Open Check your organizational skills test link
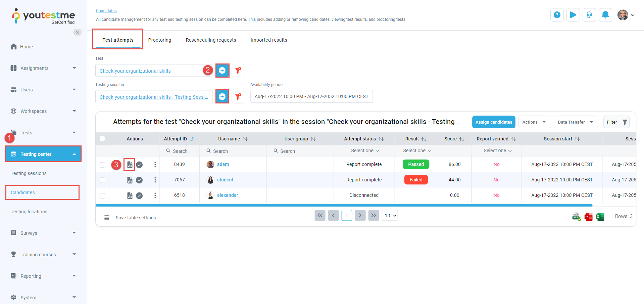Image resolution: width=644 pixels, height=304 pixels. (135, 71)
